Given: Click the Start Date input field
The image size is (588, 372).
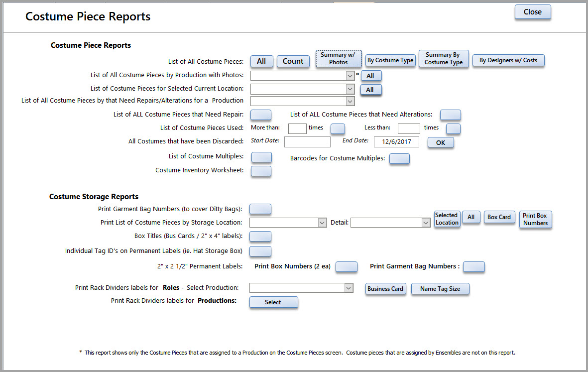Looking at the screenshot, I should point(308,142).
